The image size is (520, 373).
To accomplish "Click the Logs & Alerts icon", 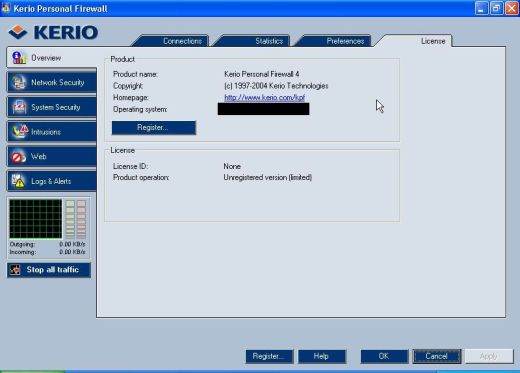I will click(18, 181).
